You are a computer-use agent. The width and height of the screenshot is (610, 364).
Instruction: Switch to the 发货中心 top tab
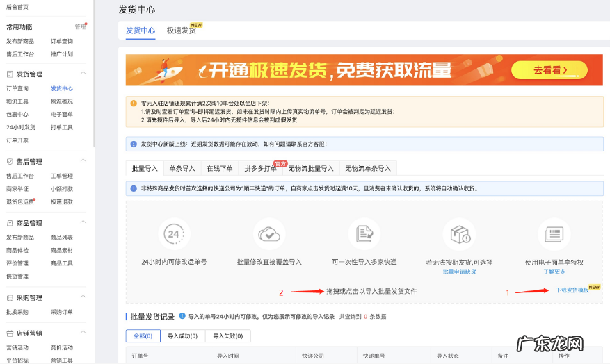[x=141, y=31]
